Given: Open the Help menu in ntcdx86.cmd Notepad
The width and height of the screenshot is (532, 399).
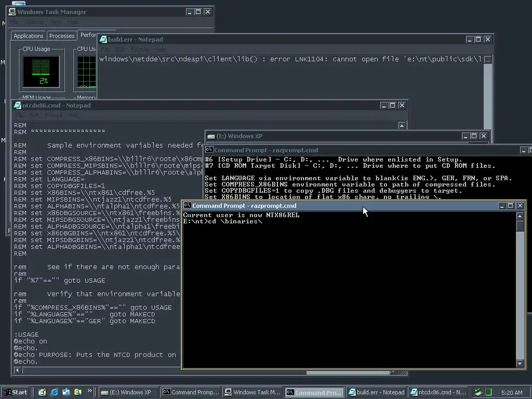Looking at the screenshot, I should [x=74, y=115].
